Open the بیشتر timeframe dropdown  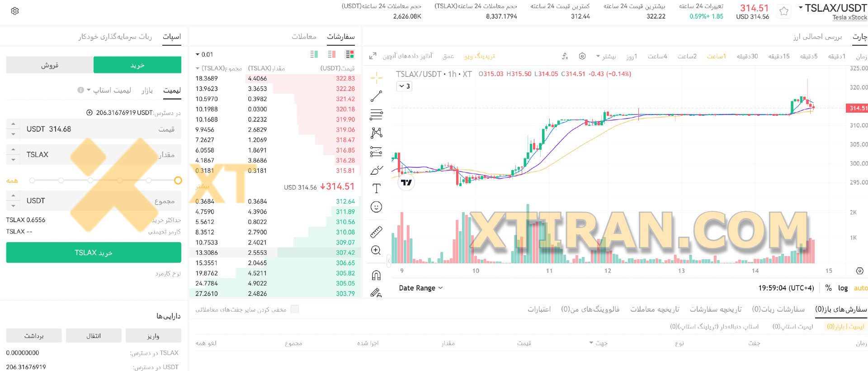pos(606,56)
